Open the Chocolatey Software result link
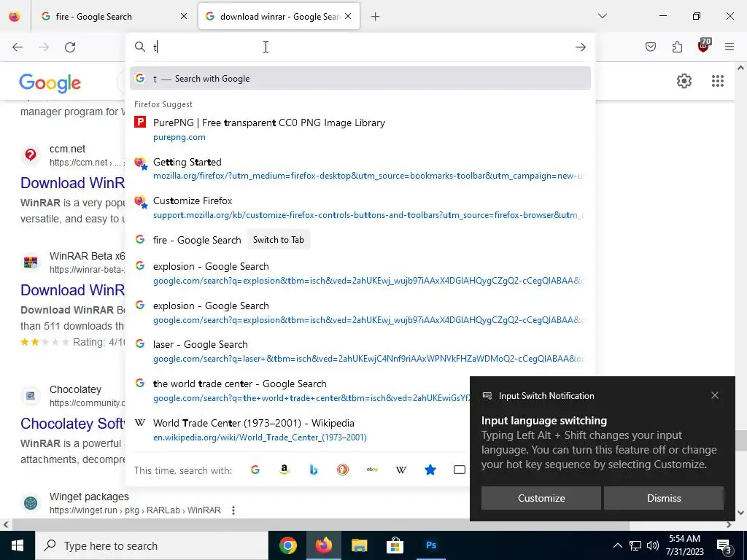 click(72, 424)
